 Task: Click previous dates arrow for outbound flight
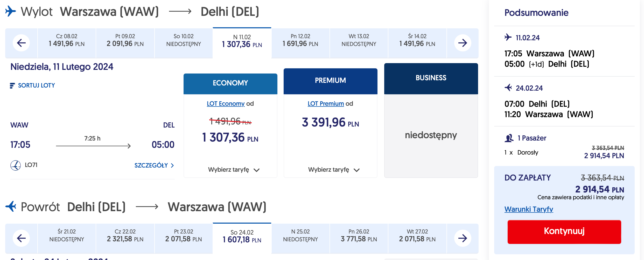21,43
